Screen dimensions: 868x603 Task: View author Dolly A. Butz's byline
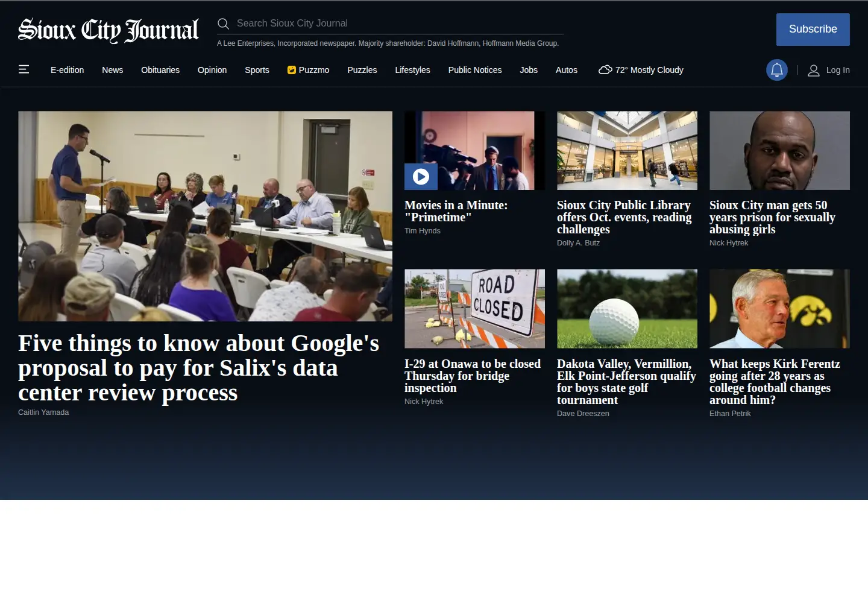[x=578, y=243]
